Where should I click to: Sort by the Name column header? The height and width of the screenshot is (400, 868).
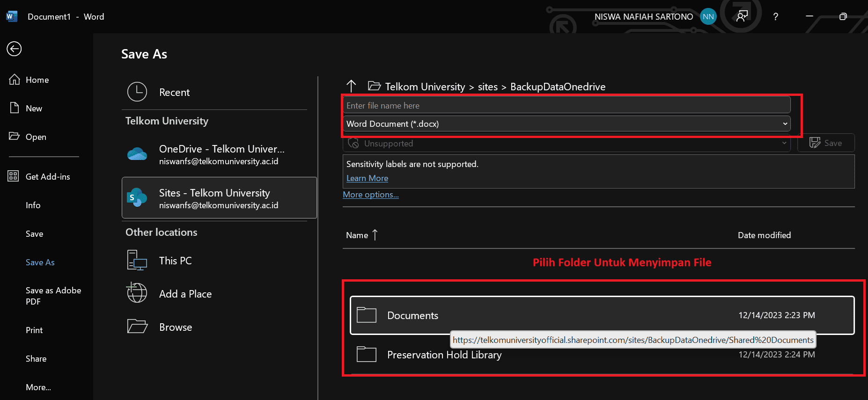point(357,235)
